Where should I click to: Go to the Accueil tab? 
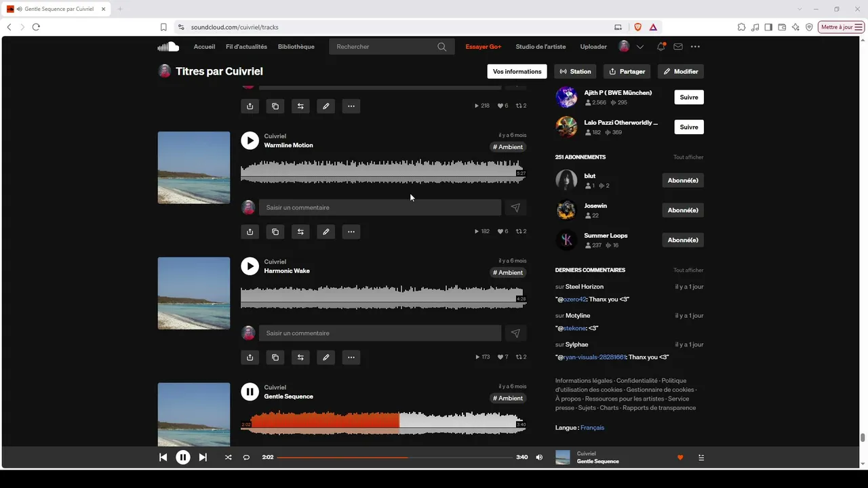point(204,47)
